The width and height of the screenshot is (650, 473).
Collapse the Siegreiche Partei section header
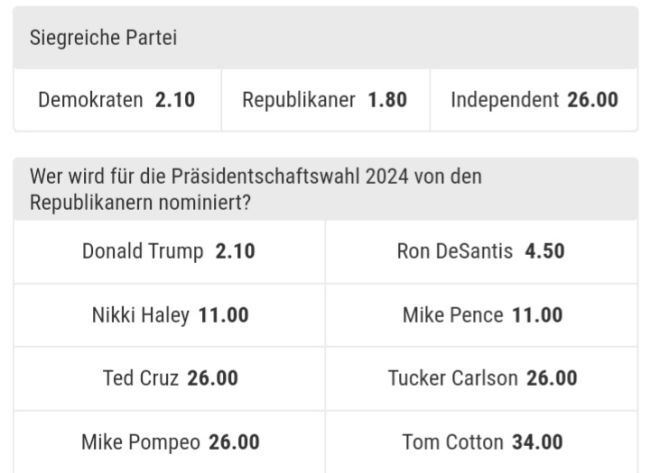point(325,38)
